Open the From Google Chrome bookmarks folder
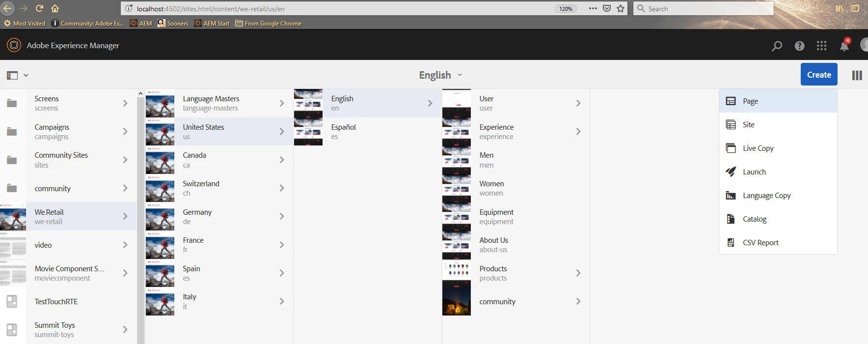The image size is (868, 344). click(269, 23)
